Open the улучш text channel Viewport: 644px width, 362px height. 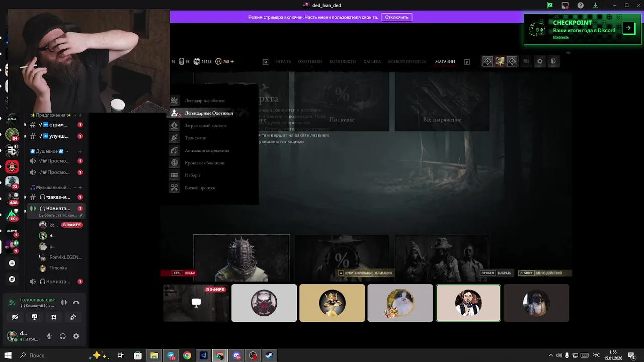(x=54, y=136)
